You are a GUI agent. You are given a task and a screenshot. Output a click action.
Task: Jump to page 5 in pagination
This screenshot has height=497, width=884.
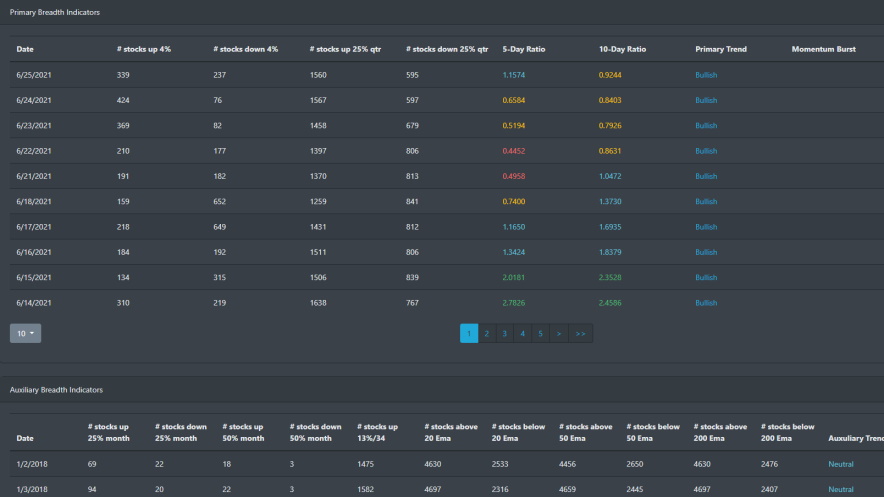[540, 333]
